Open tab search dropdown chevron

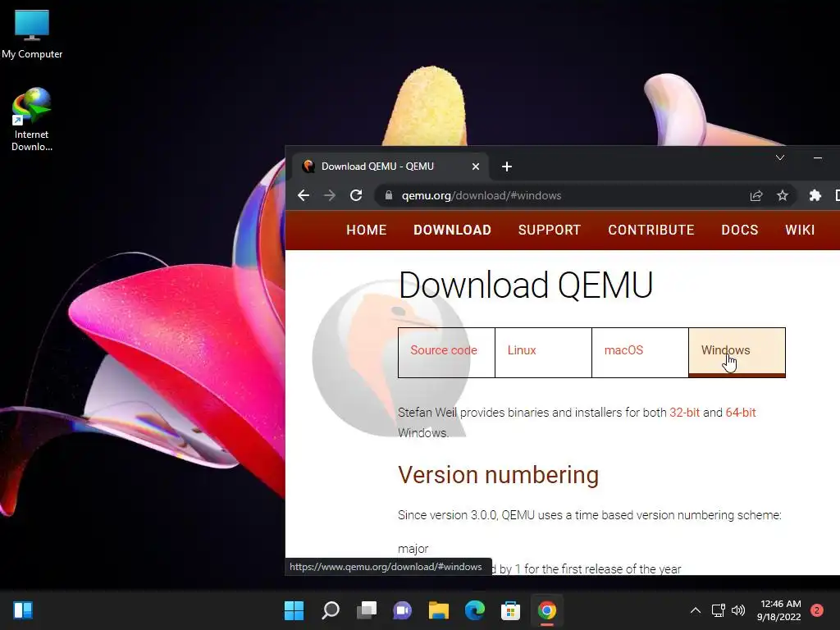click(x=780, y=157)
